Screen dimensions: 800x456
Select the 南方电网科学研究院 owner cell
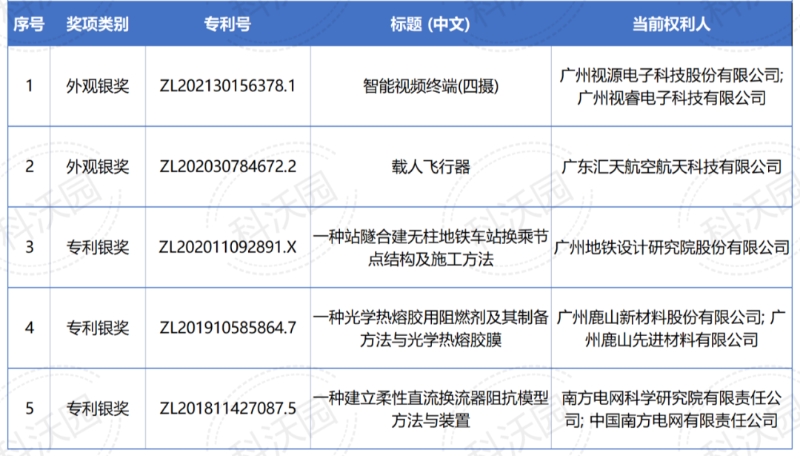(x=672, y=408)
